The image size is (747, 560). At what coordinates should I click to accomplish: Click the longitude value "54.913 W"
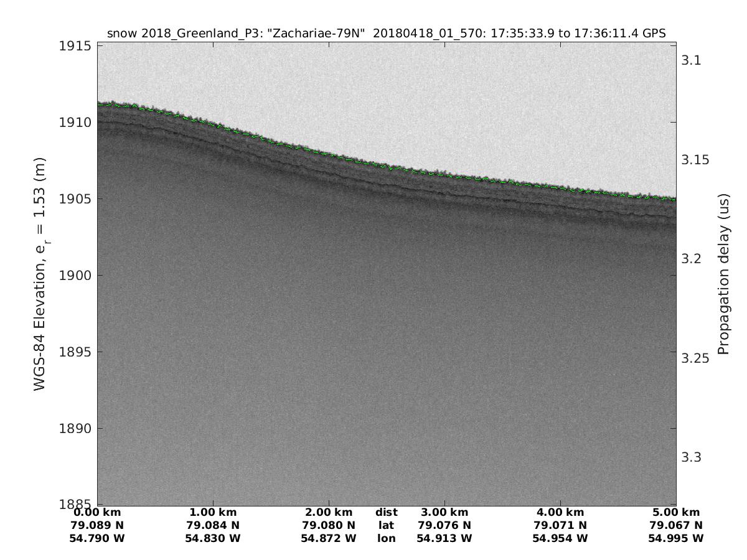click(444, 538)
